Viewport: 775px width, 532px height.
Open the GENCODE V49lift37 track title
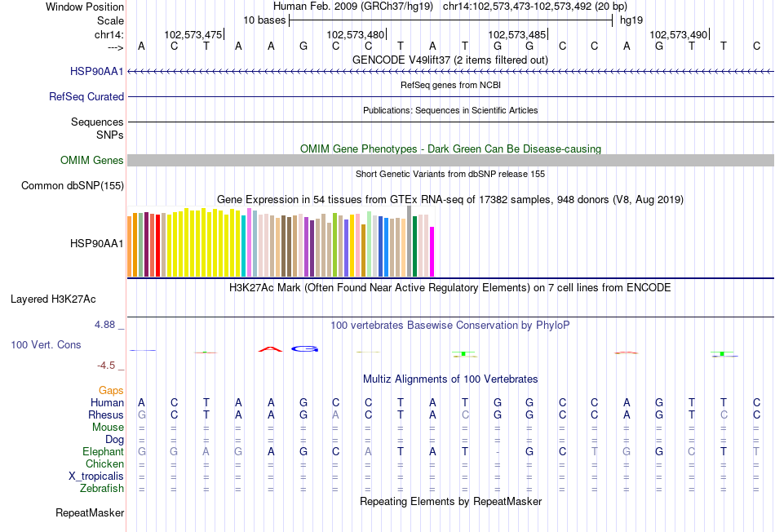click(x=449, y=60)
